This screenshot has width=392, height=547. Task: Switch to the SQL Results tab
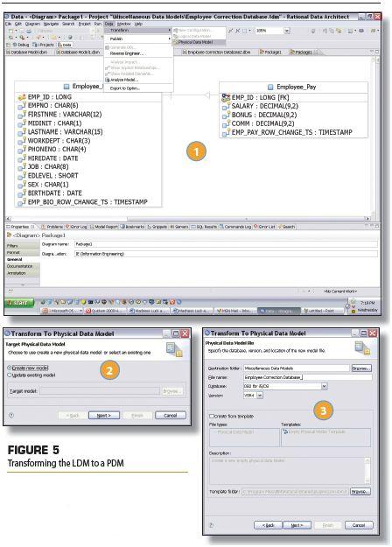[204, 227]
